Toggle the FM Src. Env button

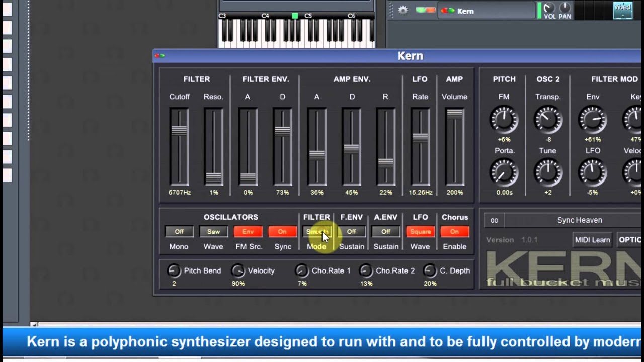248,232
